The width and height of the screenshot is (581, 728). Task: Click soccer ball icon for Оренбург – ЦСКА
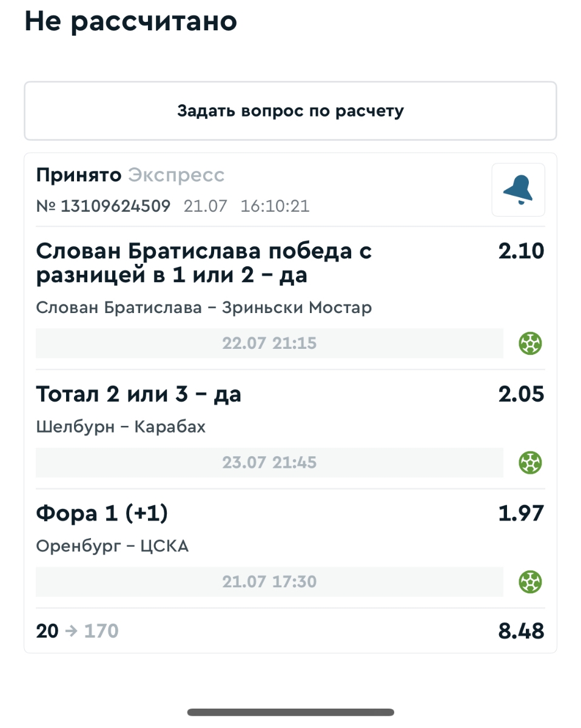pyautogui.click(x=530, y=582)
